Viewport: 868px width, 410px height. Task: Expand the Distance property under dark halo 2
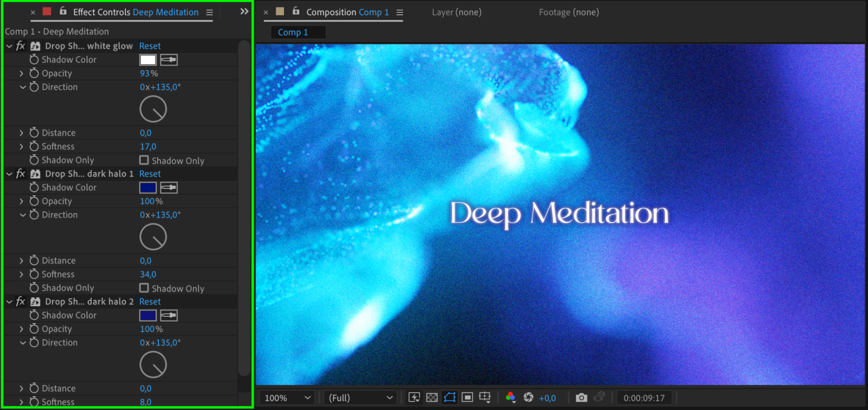[x=21, y=388]
